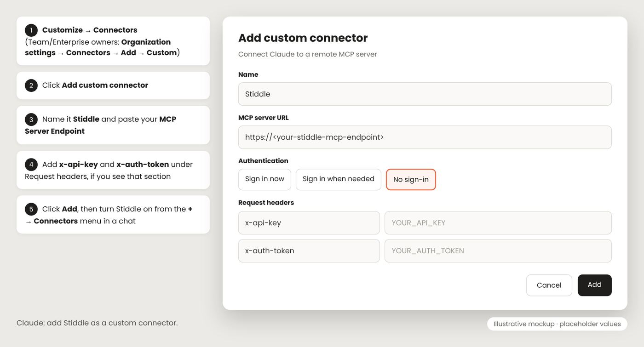Click the x-auth-token header name field
Screen dimensions: 644x347
309,251
